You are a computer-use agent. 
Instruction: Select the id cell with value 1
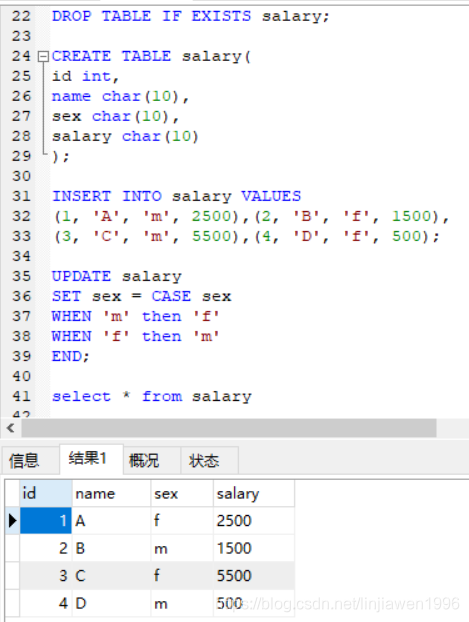tap(46, 520)
